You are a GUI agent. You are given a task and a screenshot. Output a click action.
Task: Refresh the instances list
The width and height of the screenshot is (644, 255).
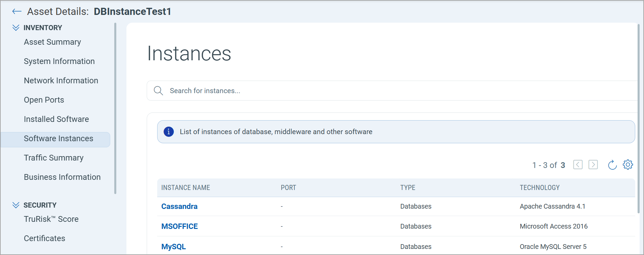tap(612, 165)
